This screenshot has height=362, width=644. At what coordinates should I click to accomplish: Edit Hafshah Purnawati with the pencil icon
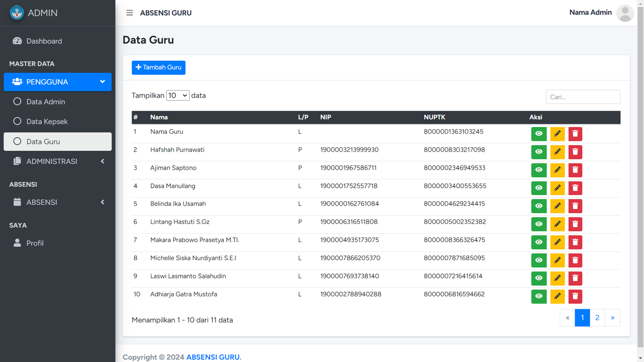click(557, 152)
